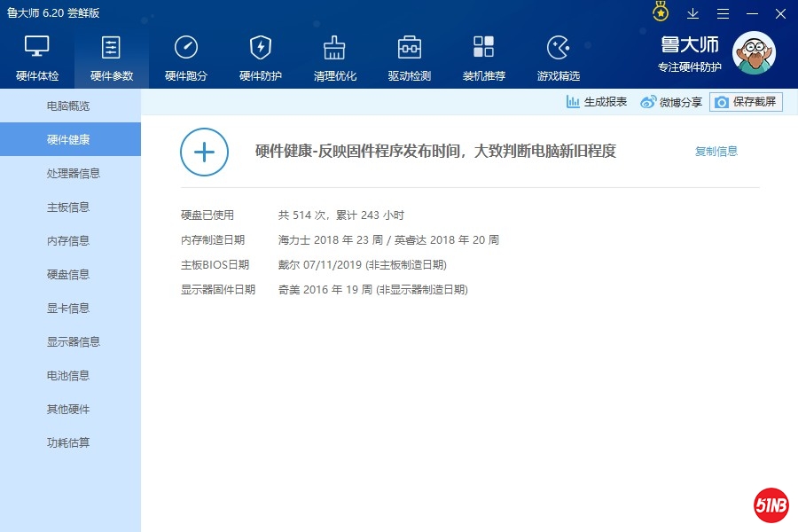Click the 硬件跑分 speedometer icon
This screenshot has width=798, height=532.
point(186,47)
